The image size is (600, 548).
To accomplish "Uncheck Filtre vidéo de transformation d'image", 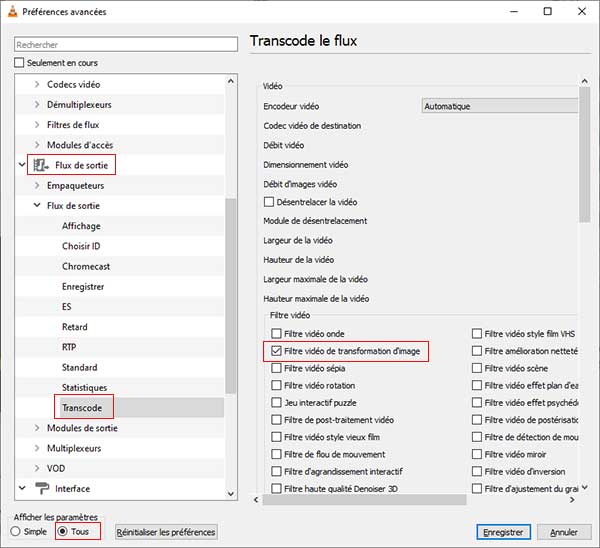I will click(x=276, y=351).
